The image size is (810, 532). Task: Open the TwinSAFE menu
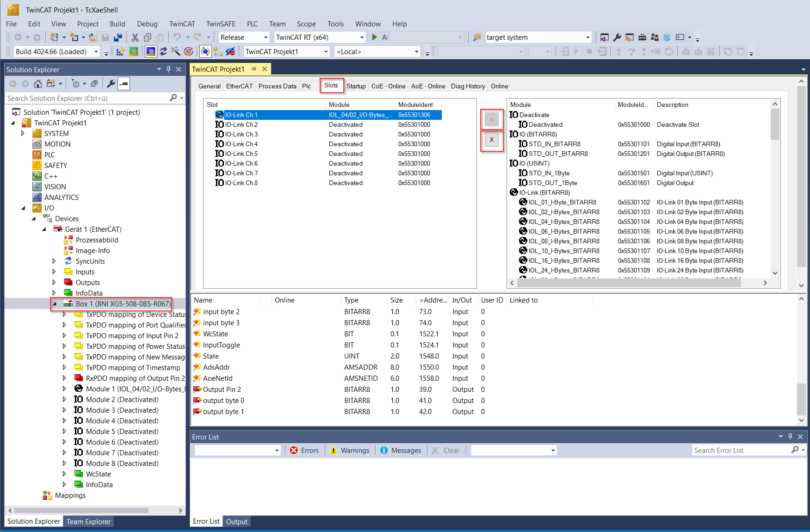click(x=221, y=24)
